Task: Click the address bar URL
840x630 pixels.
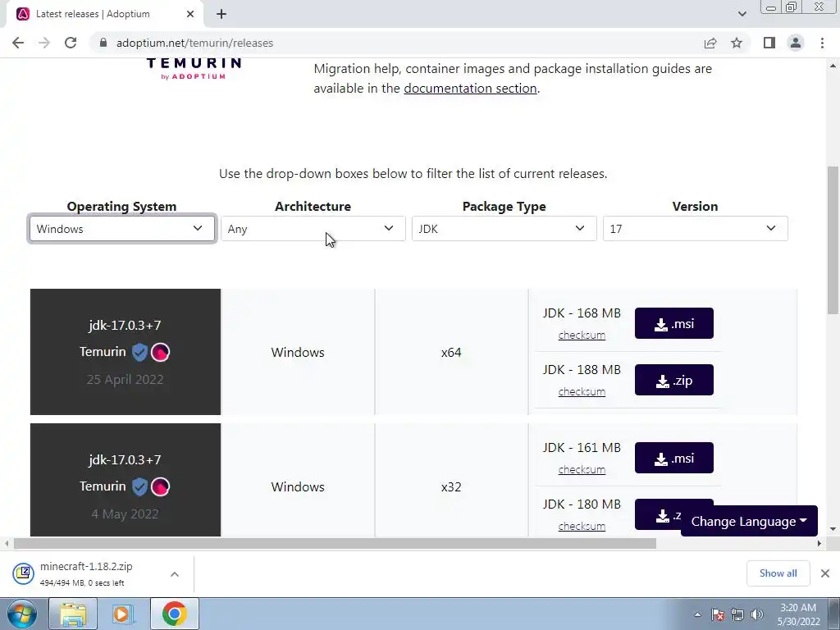Action: click(194, 43)
